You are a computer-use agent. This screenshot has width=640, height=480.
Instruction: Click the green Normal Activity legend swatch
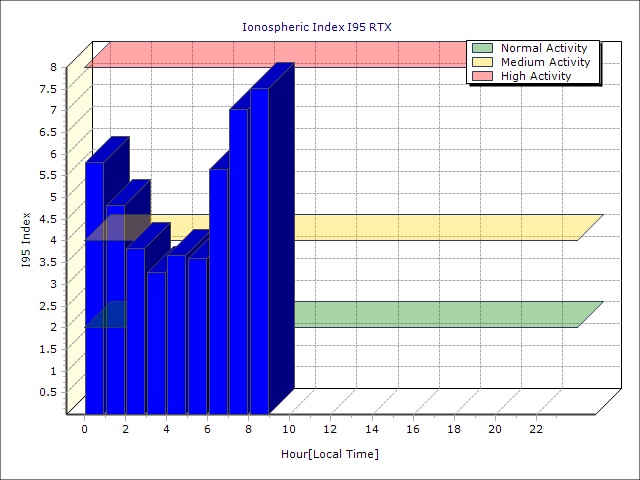pos(483,48)
